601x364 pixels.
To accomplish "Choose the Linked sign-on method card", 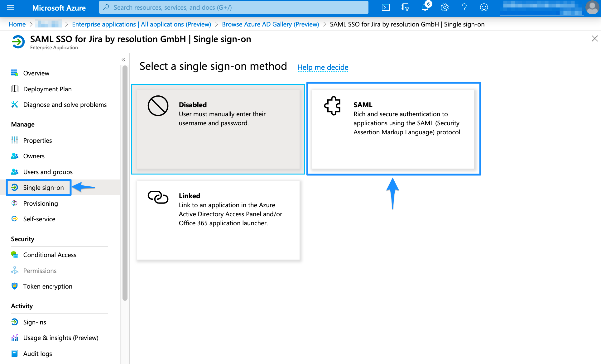I will coord(218,220).
